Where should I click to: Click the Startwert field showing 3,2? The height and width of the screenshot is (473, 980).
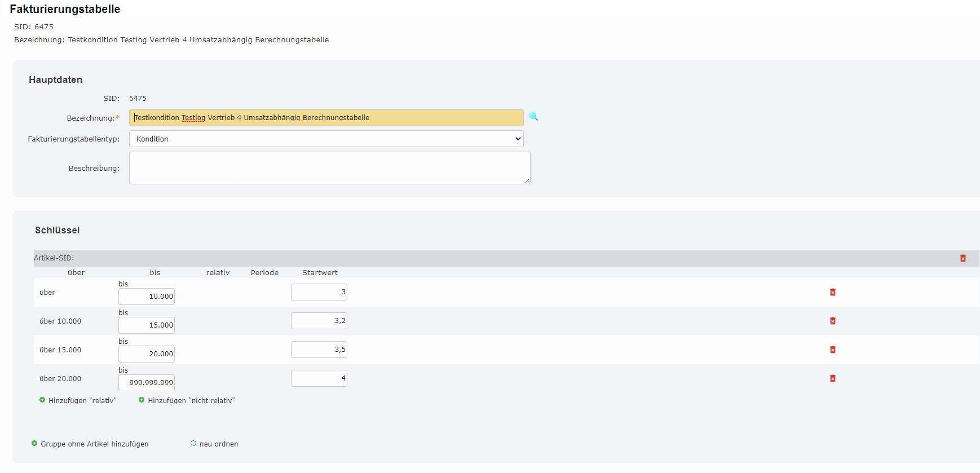point(319,321)
